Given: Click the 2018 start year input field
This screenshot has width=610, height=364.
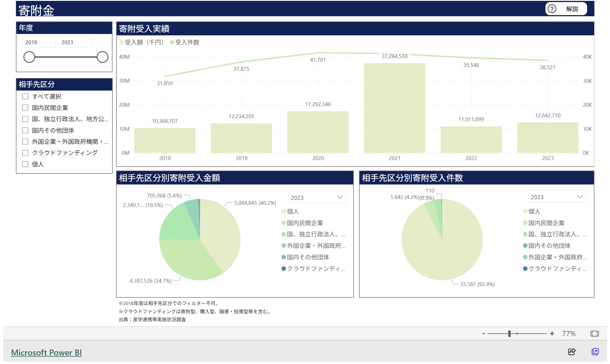Looking at the screenshot, I should (38, 42).
